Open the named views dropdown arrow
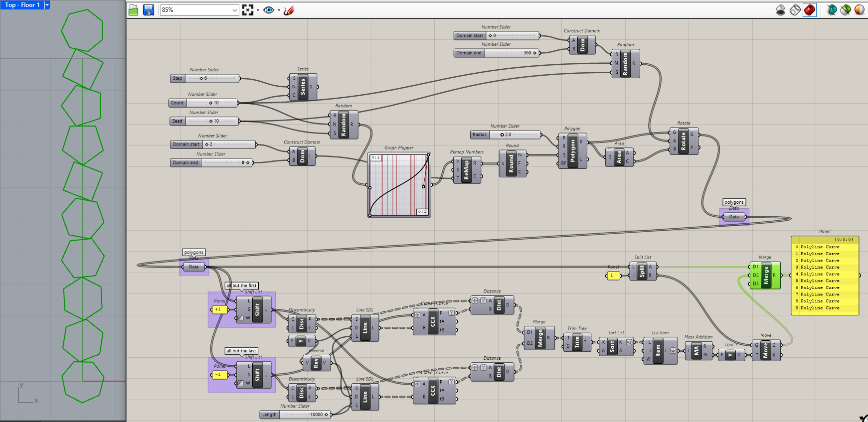The image size is (868, 422). click(x=279, y=10)
